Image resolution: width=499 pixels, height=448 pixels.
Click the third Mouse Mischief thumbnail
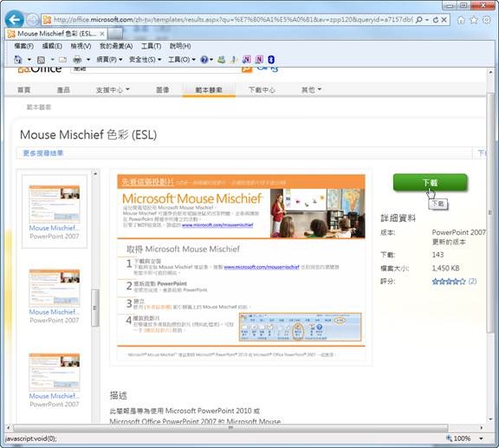coord(55,372)
